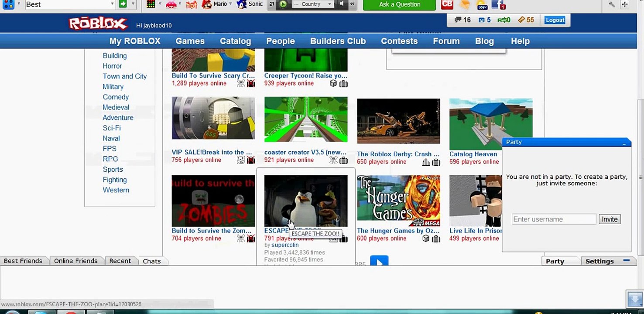Image resolution: width=644 pixels, height=314 pixels.
Task: Open the People menu
Action: [x=281, y=41]
